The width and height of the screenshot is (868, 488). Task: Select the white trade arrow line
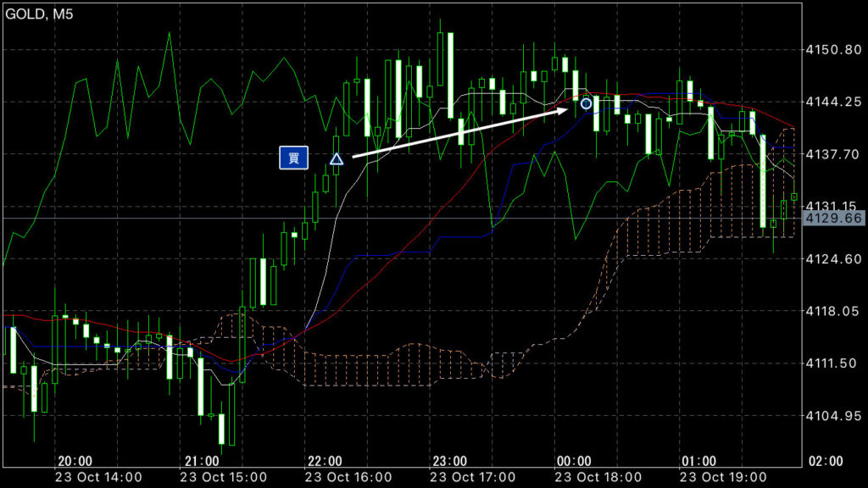[458, 131]
